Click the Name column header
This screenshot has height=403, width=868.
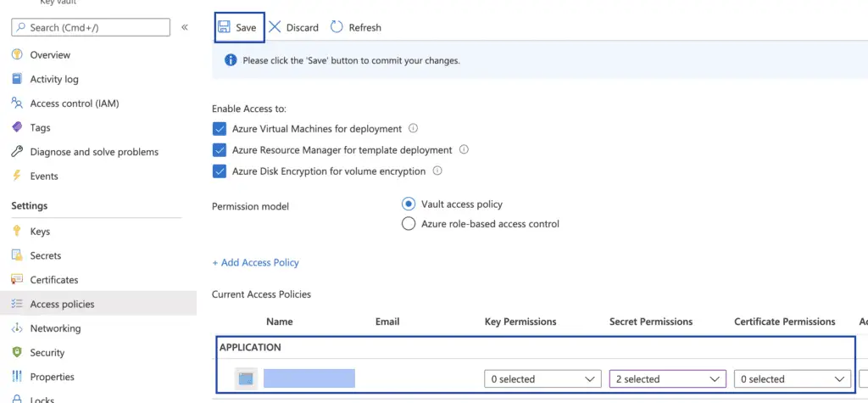click(280, 322)
